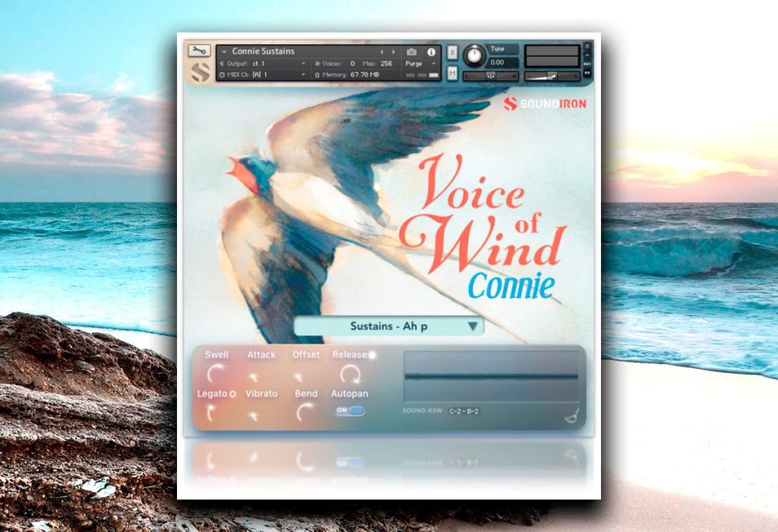The image size is (778, 532).
Task: Click the broom clear icon
Action: point(571,416)
